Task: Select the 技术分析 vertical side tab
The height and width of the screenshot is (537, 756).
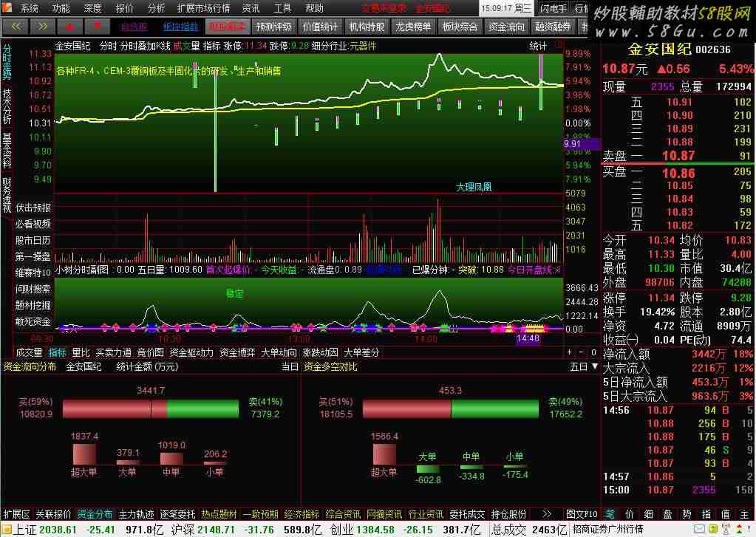Action: [7, 105]
